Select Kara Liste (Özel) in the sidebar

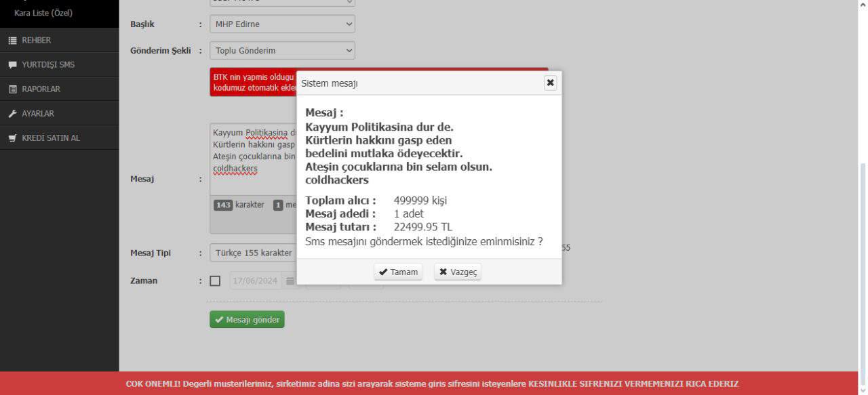(x=43, y=13)
